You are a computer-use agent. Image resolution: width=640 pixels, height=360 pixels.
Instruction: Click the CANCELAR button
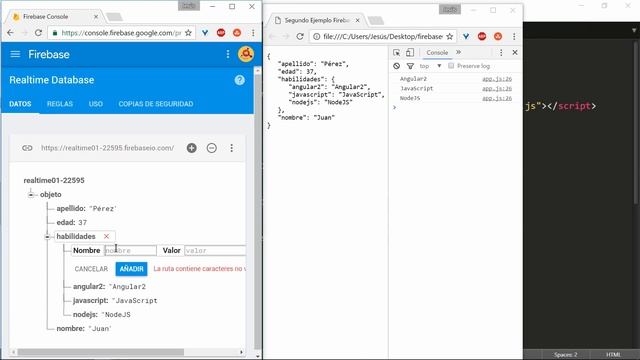tap(91, 269)
